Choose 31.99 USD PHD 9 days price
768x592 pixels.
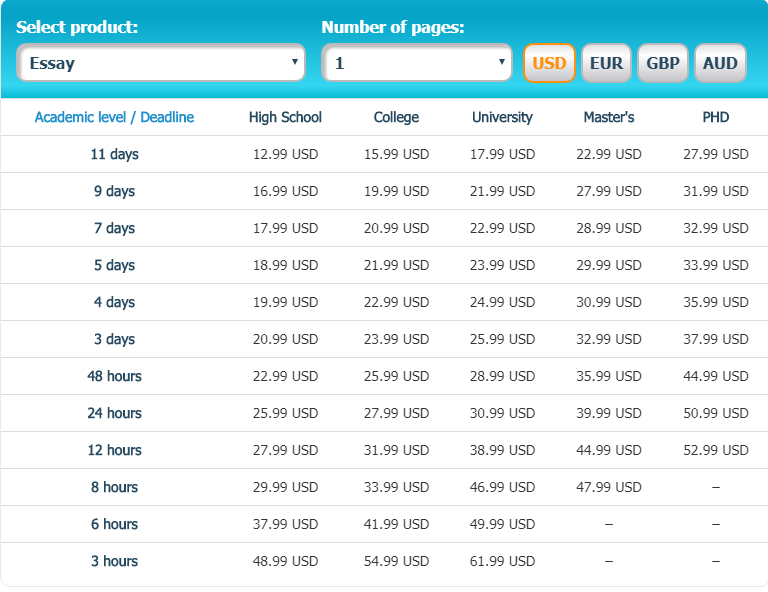coord(716,191)
